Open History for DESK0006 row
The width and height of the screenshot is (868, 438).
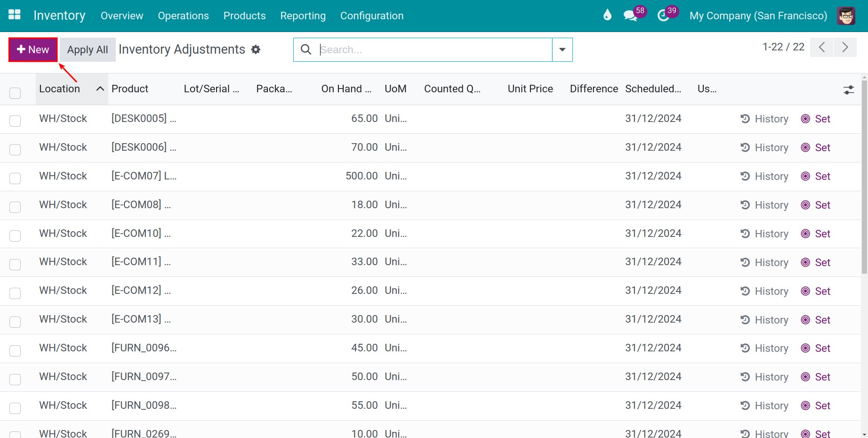click(764, 147)
